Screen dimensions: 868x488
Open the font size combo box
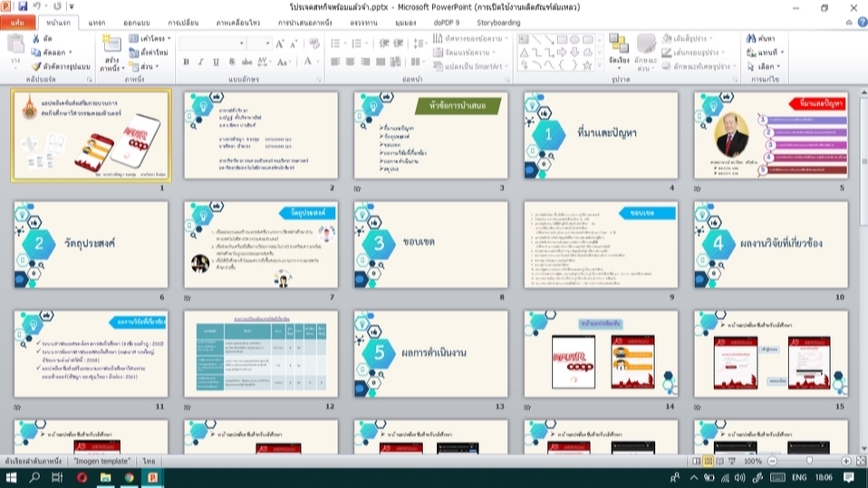point(259,43)
